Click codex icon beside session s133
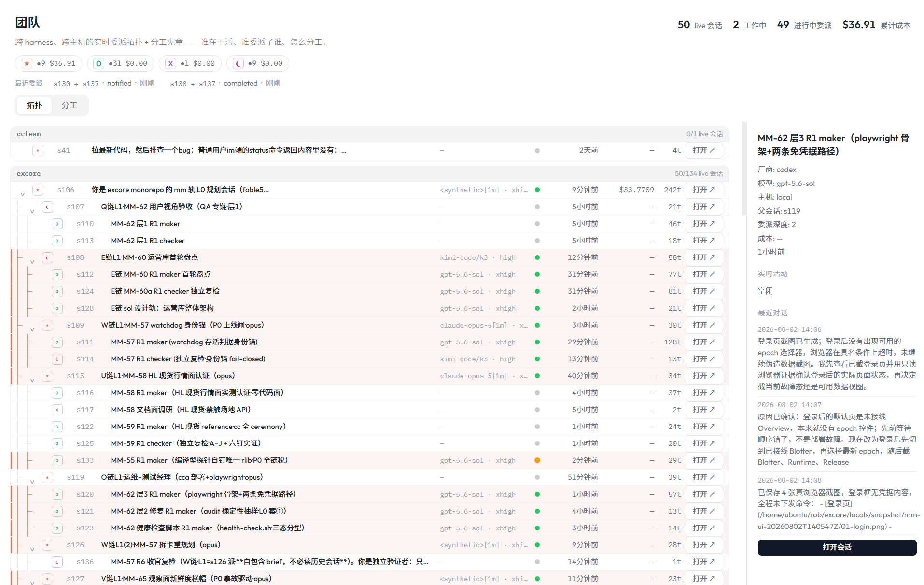This screenshot has height=585, width=924. coord(57,460)
